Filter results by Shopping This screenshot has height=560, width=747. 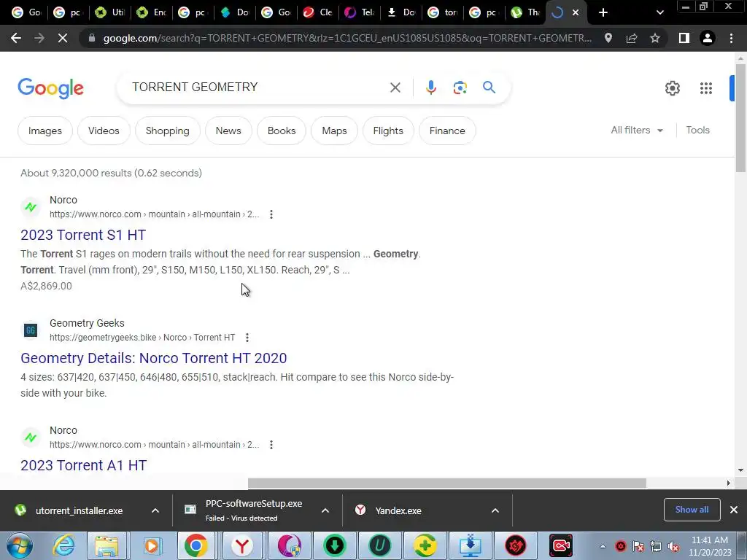[167, 131]
